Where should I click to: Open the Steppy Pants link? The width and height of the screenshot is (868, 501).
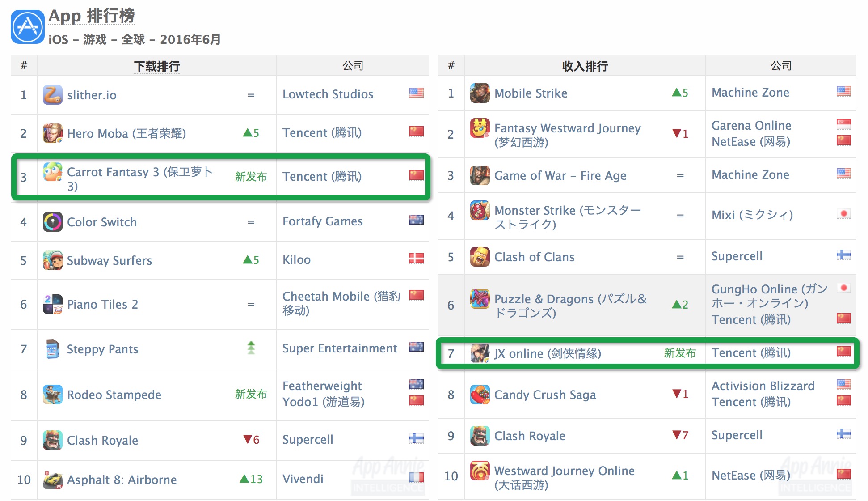point(102,349)
